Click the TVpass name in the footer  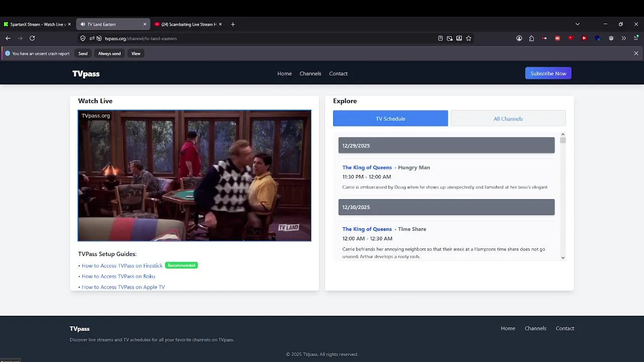(79, 329)
